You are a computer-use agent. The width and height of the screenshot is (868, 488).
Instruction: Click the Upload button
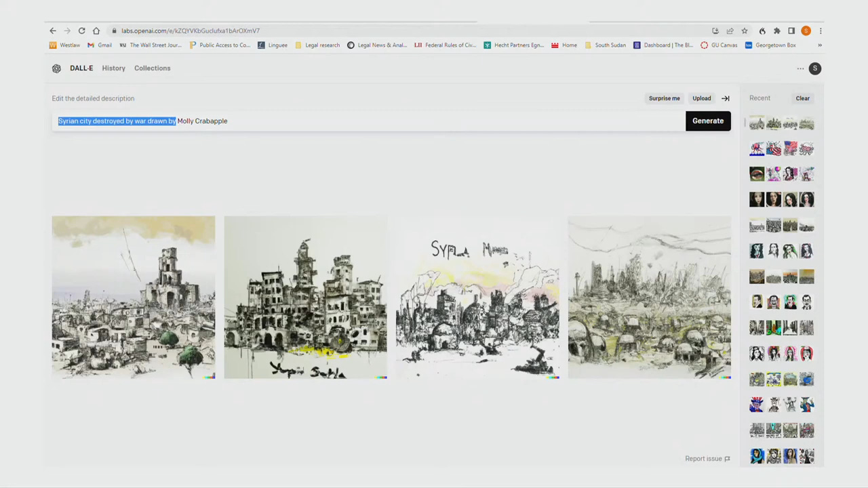click(702, 98)
